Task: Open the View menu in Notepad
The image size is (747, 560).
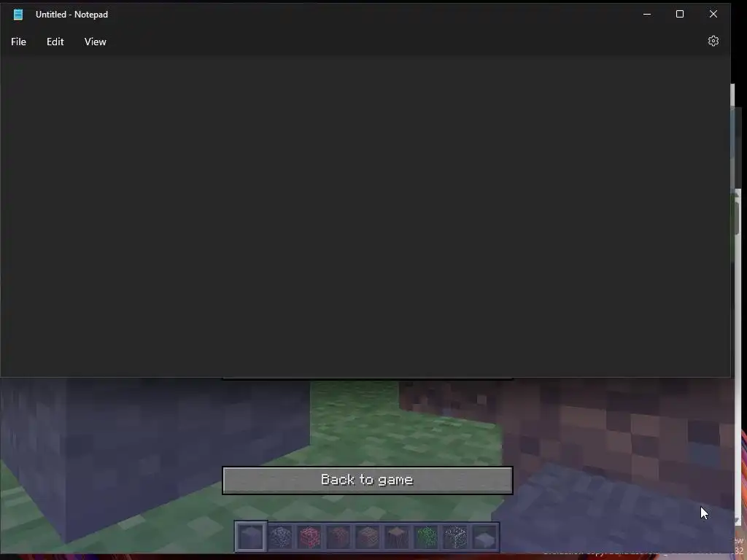Action: pyautogui.click(x=96, y=42)
